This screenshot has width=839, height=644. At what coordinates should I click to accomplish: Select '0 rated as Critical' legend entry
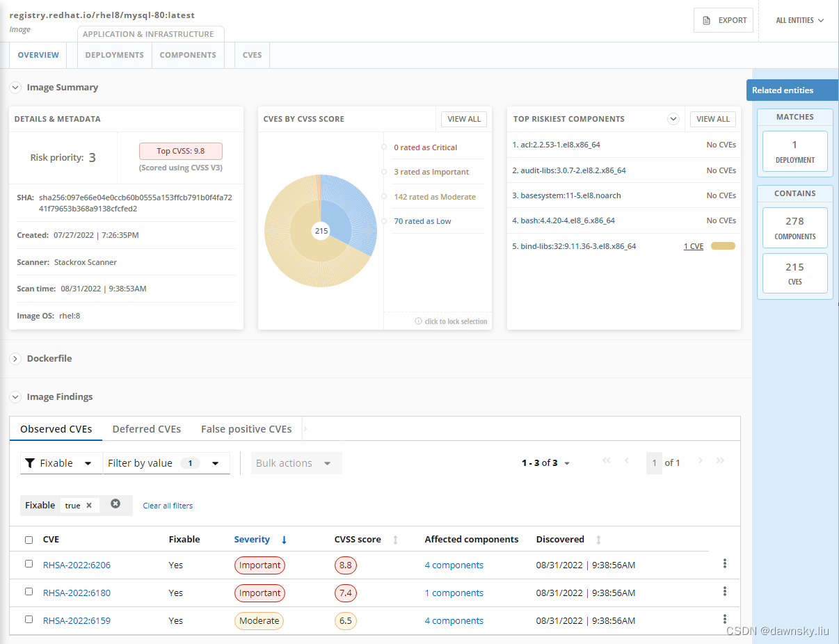(425, 147)
